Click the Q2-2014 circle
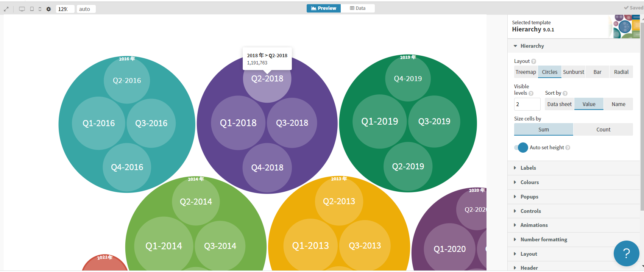The image size is (644, 272). point(196,202)
